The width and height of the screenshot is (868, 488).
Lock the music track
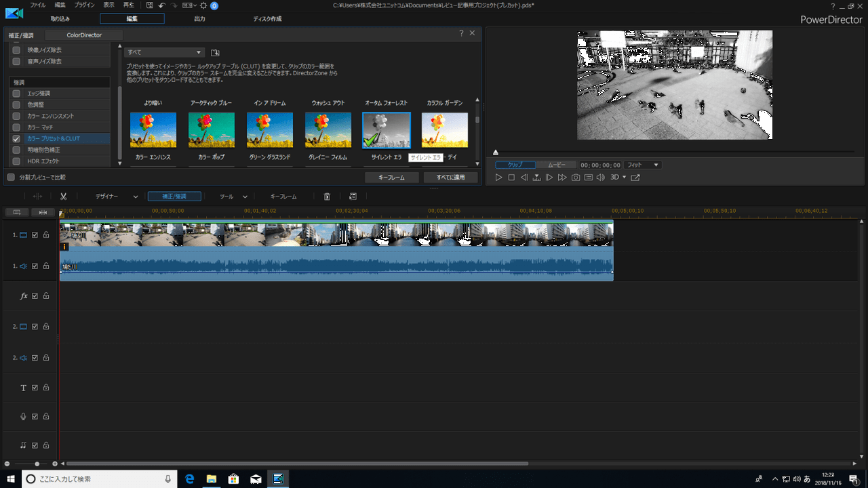46,445
